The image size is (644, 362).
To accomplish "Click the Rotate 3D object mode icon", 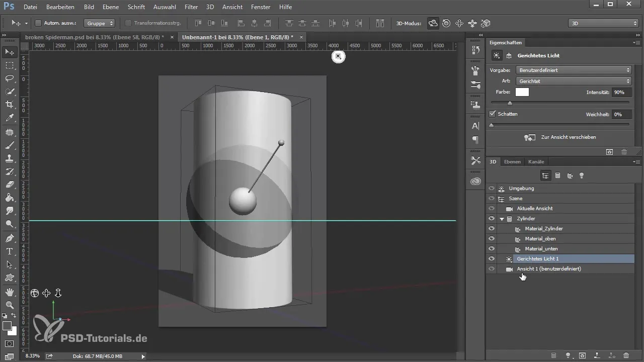I will [x=433, y=23].
